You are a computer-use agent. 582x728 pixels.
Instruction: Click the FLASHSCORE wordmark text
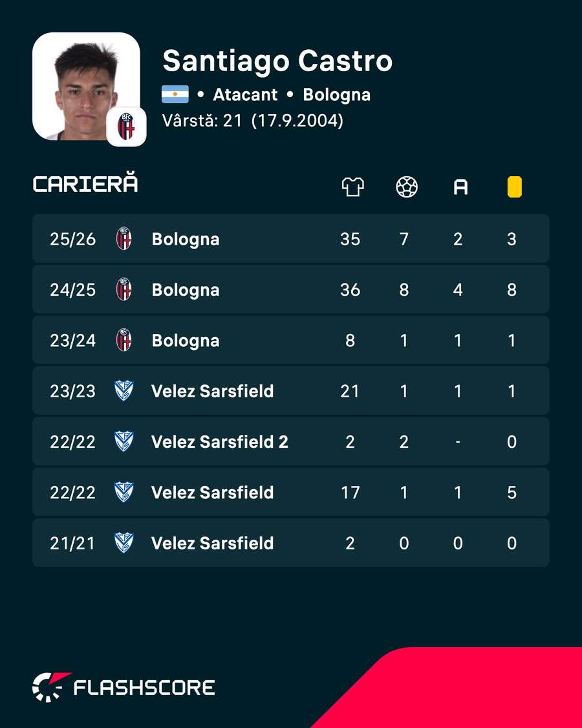144,688
